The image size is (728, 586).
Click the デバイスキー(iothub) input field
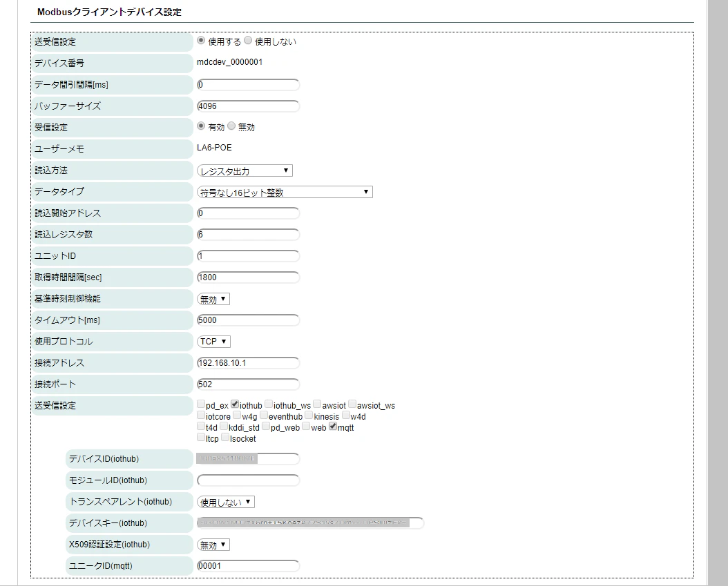tap(311, 523)
